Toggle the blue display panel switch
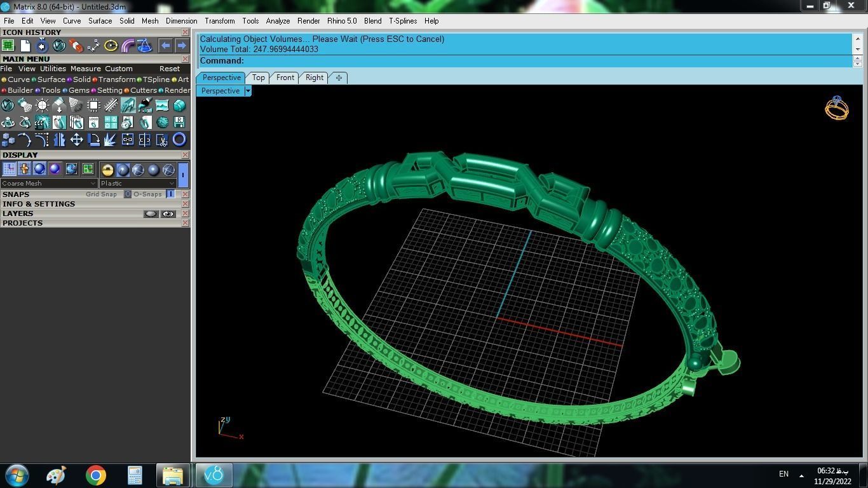 (x=183, y=174)
